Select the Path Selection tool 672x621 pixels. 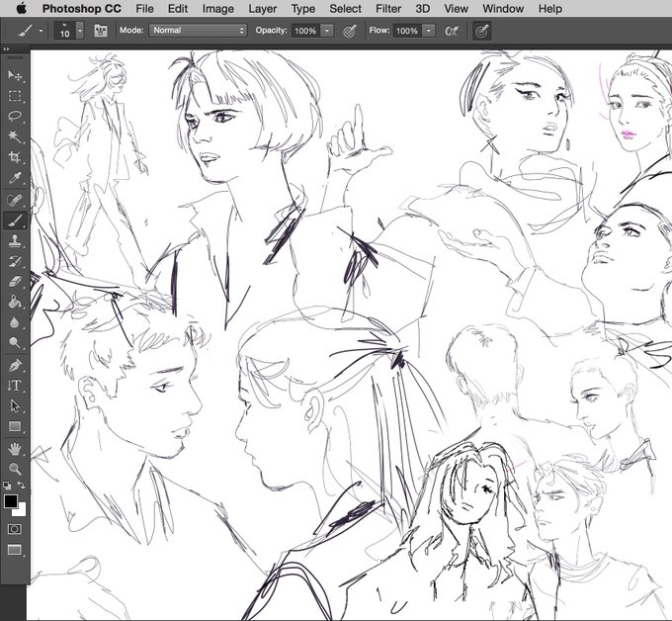tap(15, 405)
